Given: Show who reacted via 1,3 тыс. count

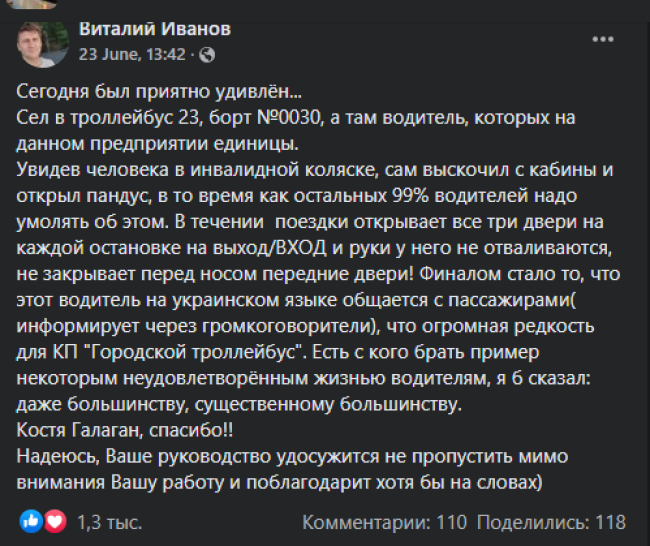Looking at the screenshot, I should (110, 522).
